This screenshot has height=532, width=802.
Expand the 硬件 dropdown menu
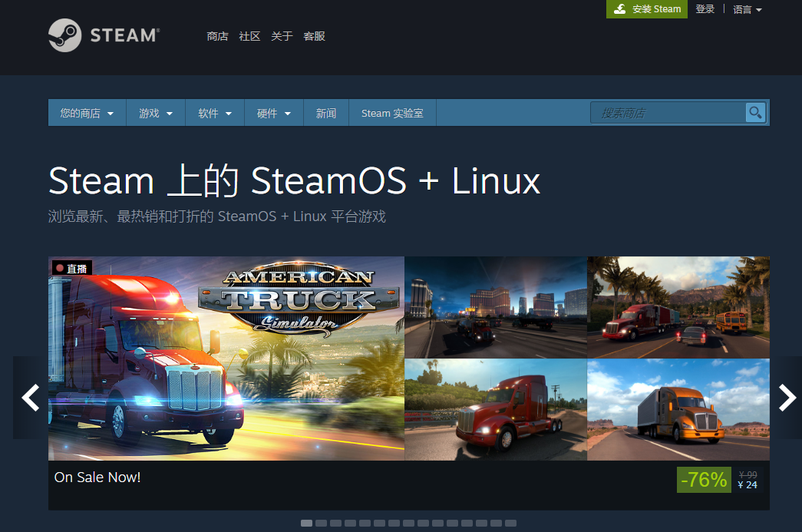pyautogui.click(x=274, y=113)
